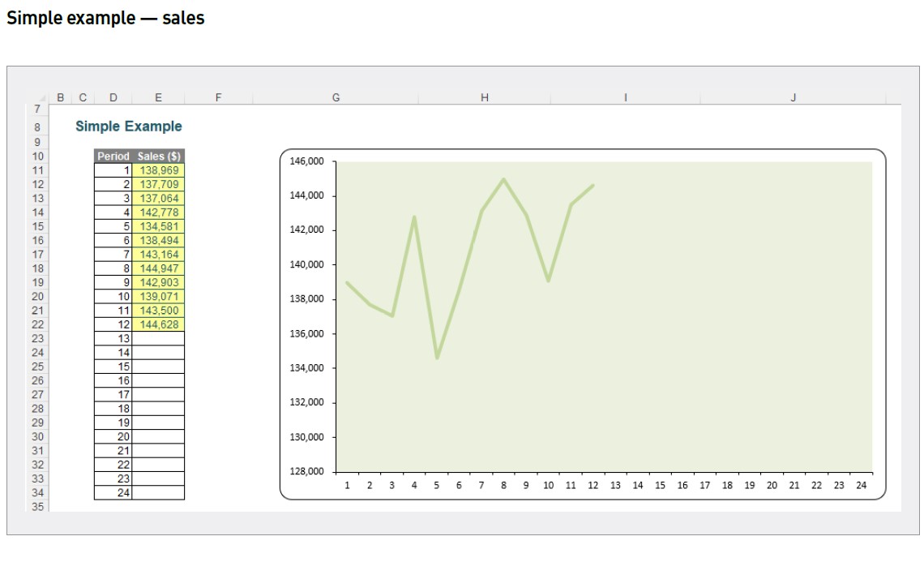Click the empty sales cell for period 24
924x562 pixels.
(159, 490)
